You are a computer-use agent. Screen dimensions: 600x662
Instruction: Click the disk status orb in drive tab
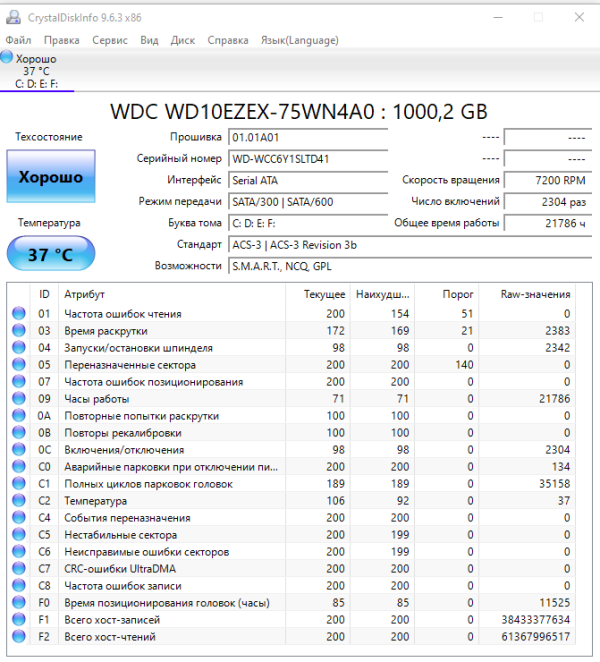(7, 58)
